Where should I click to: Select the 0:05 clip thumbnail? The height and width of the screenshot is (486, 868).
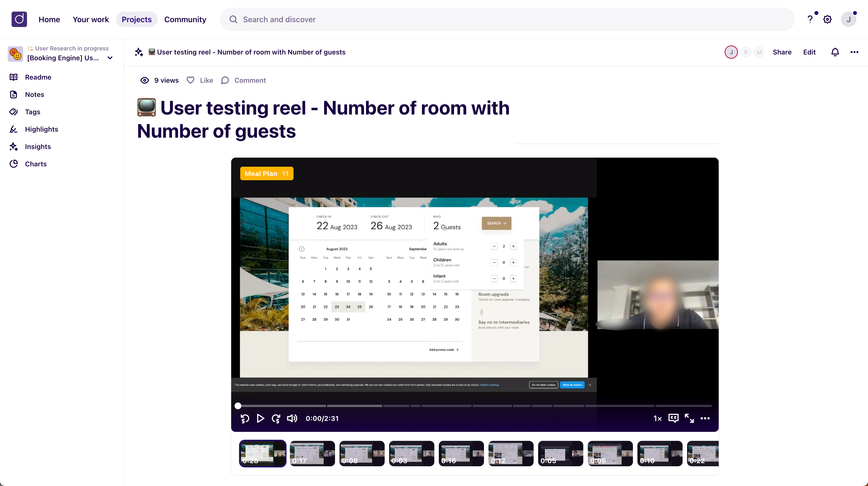(560, 453)
